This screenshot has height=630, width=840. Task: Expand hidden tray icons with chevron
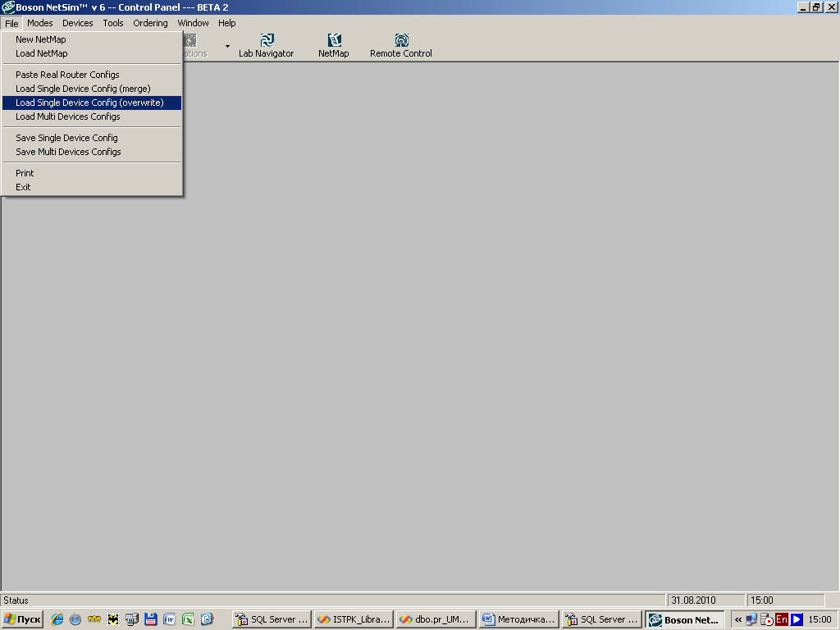738,619
